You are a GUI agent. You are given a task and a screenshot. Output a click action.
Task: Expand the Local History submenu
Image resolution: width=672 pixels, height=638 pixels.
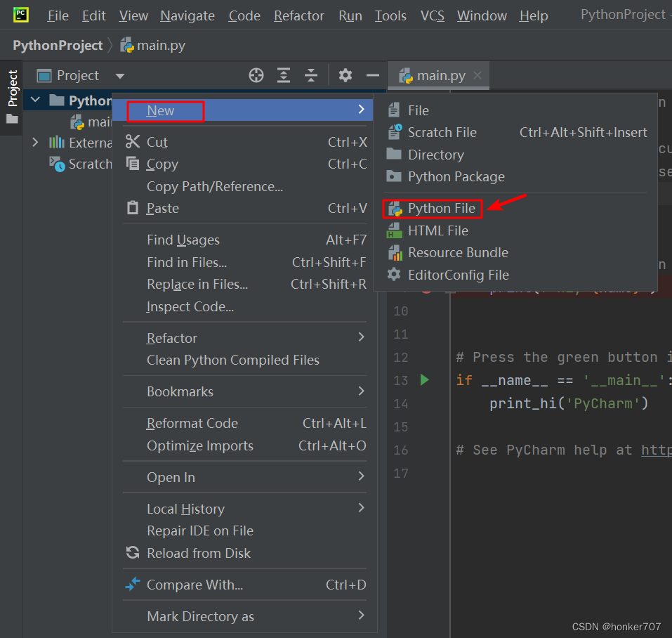(x=362, y=507)
